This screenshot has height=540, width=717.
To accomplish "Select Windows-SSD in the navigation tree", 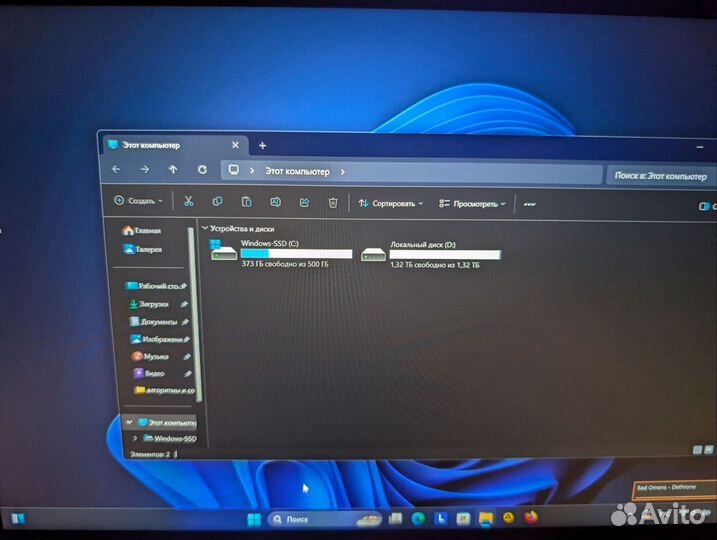I will 170,438.
